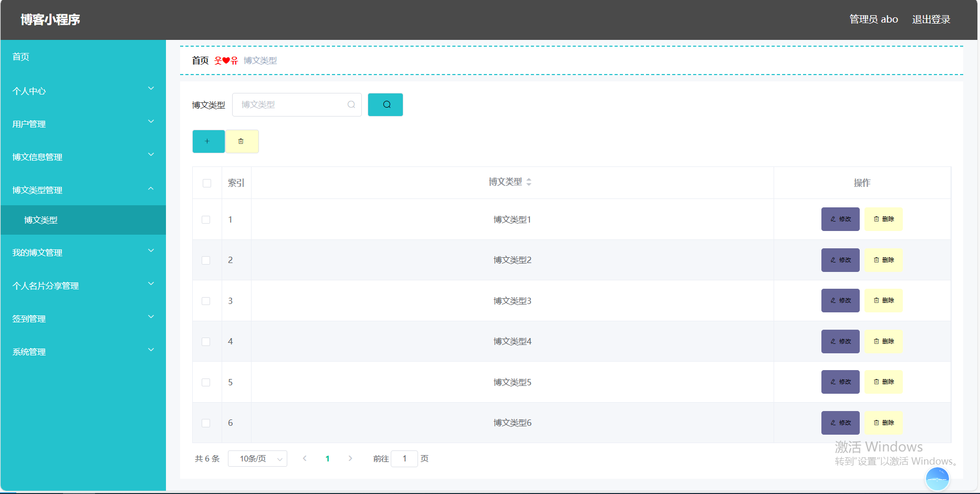This screenshot has width=980, height=494.
Task: Focus the 前往 page jump input
Action: coord(404,458)
